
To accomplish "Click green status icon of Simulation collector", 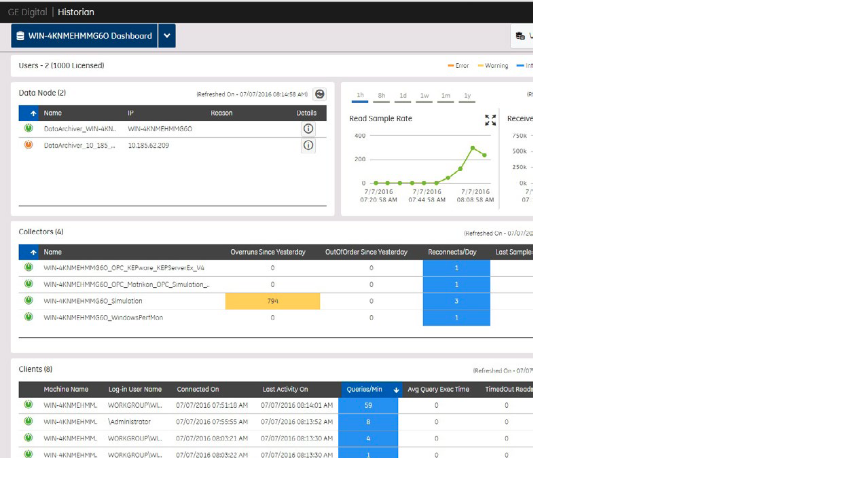I will point(29,301).
